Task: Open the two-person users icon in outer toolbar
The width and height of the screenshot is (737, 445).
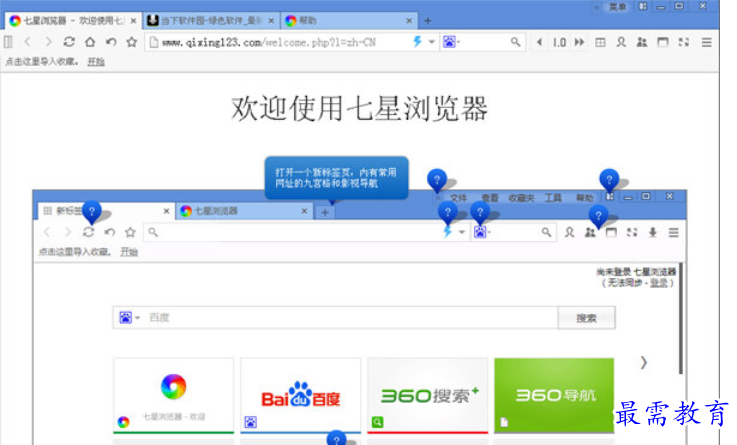Action: tap(642, 42)
